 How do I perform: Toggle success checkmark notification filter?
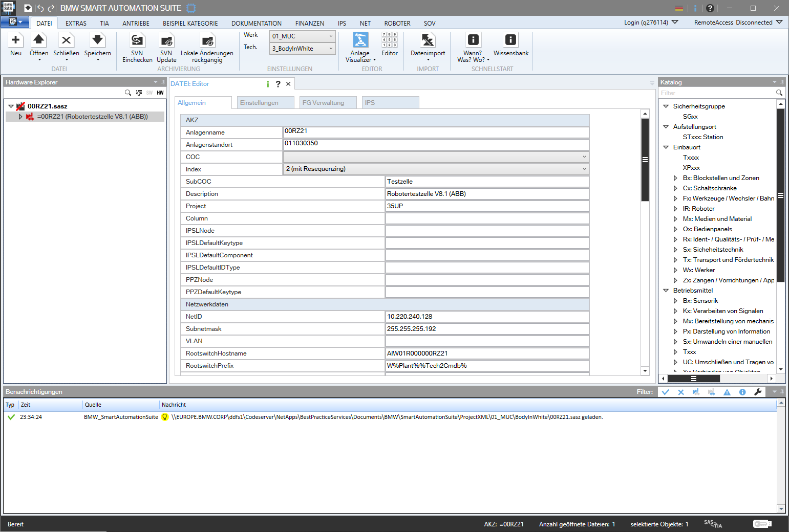point(666,392)
